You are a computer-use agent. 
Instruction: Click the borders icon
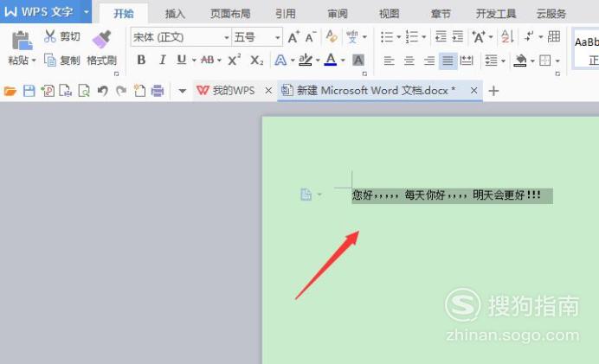pos(545,61)
